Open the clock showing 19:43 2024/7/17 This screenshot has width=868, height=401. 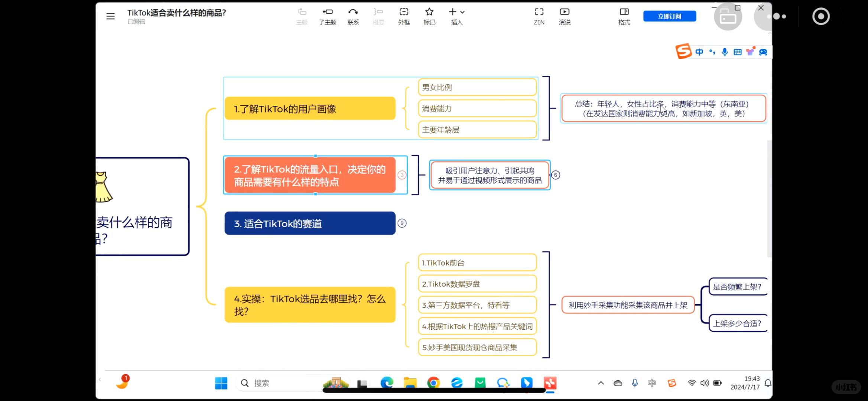[745, 383]
